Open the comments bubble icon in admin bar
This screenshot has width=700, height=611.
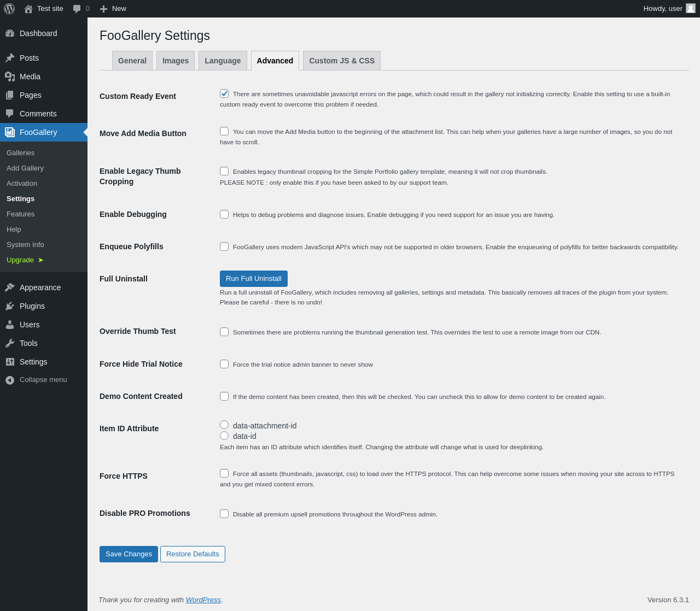click(x=77, y=9)
